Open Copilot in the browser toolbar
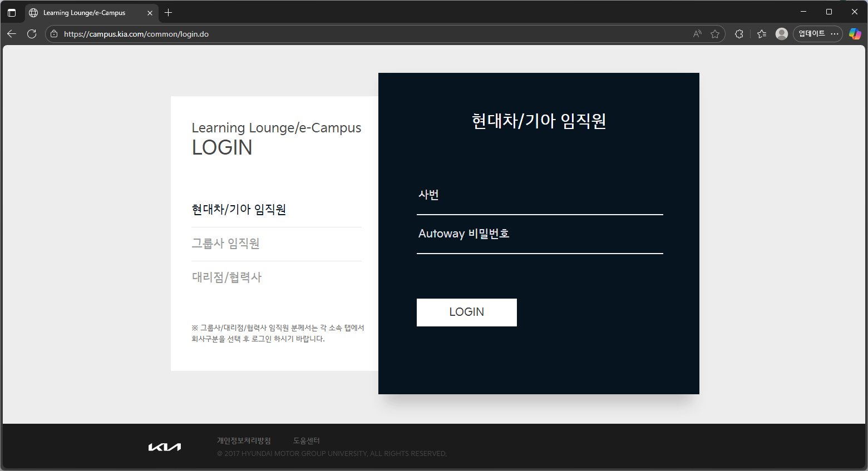 pos(855,34)
